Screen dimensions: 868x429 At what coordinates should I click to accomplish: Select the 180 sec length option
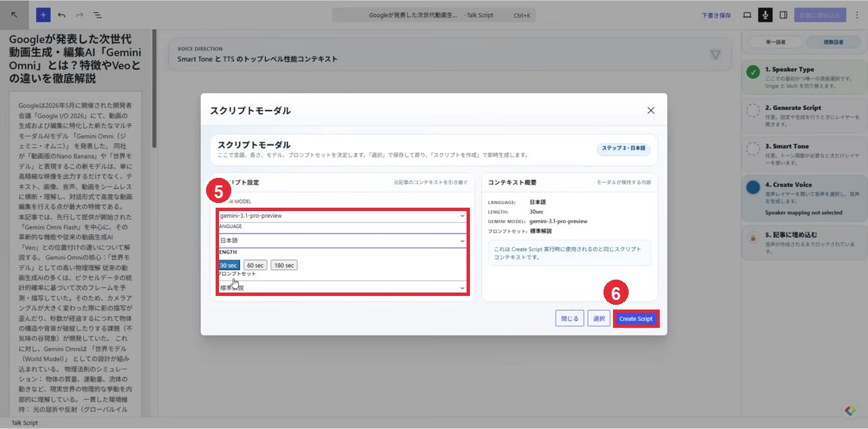tap(284, 265)
